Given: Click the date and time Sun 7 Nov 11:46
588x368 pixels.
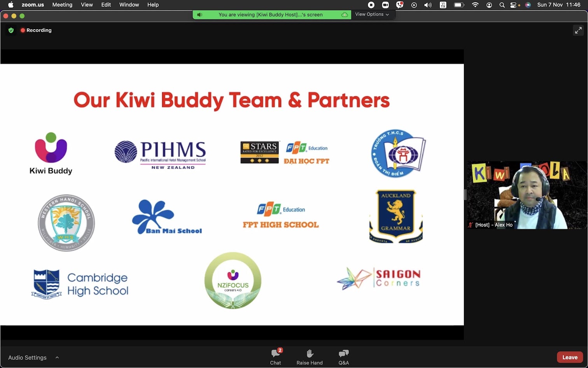Looking at the screenshot, I should click(x=559, y=5).
